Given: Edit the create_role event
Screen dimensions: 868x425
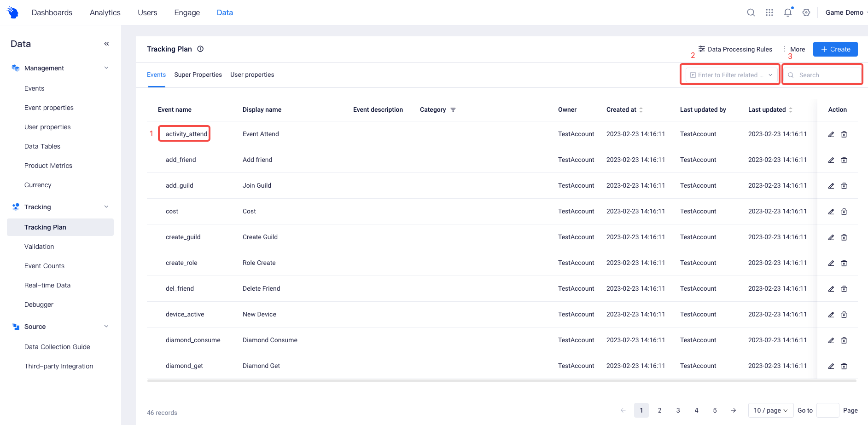Looking at the screenshot, I should (x=831, y=263).
